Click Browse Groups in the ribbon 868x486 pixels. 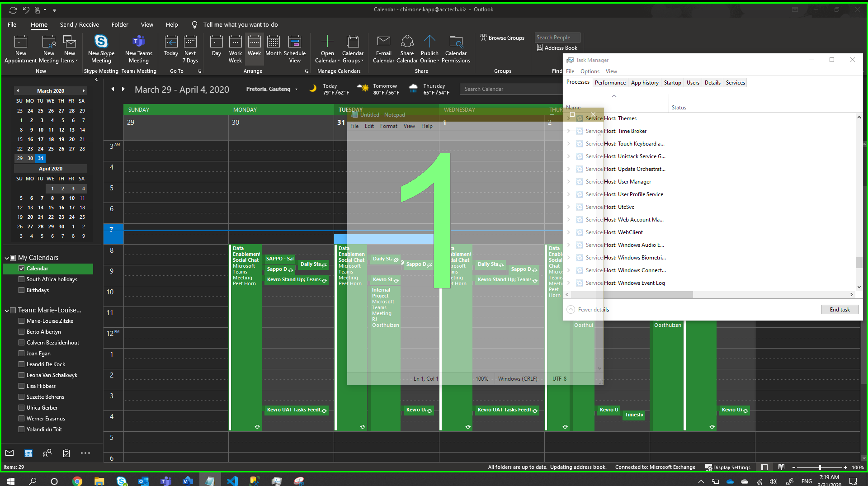click(502, 38)
